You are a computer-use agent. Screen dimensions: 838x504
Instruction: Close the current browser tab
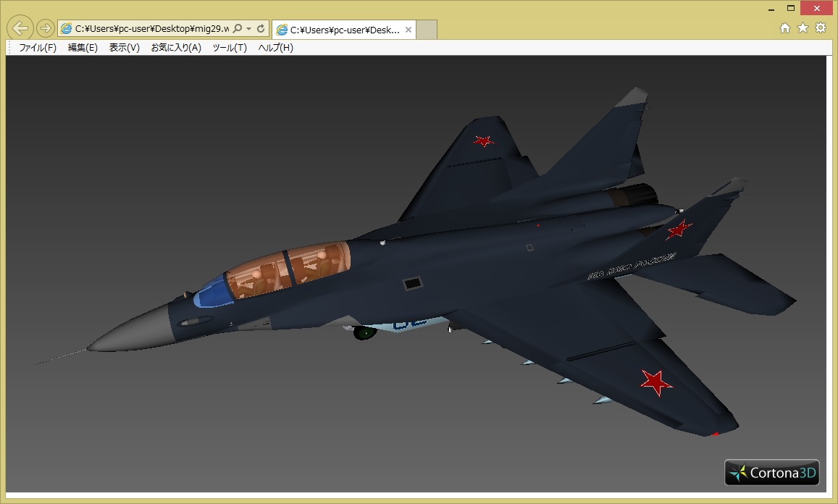click(x=408, y=30)
